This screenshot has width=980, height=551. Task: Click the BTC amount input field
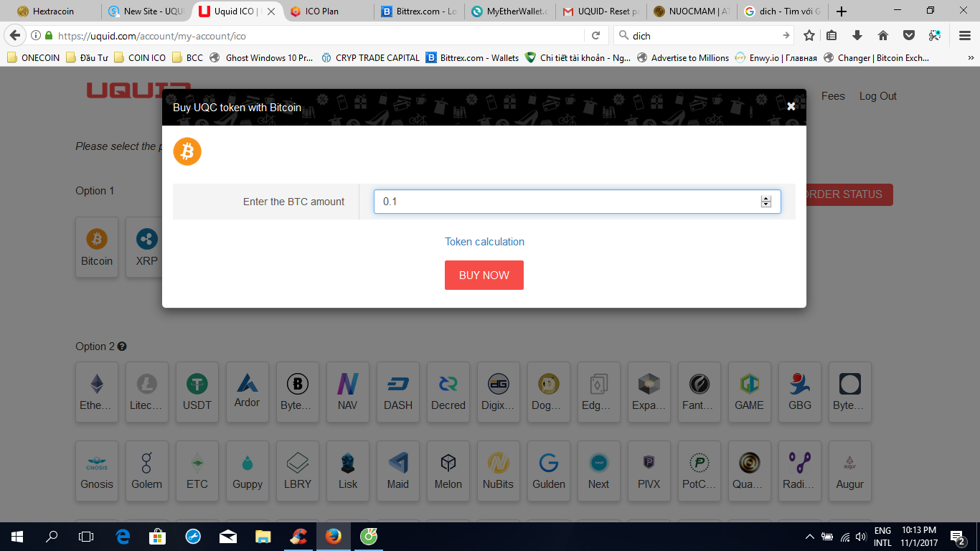pyautogui.click(x=577, y=202)
